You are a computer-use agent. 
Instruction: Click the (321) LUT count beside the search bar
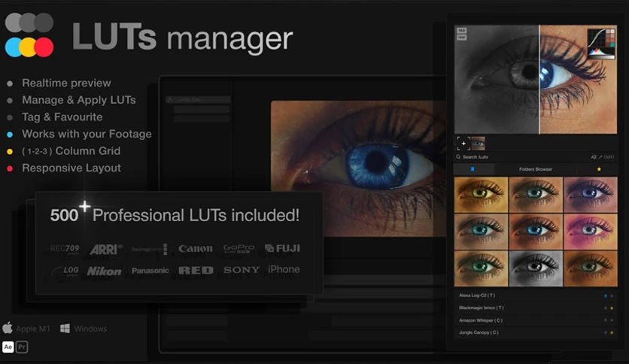click(x=609, y=156)
